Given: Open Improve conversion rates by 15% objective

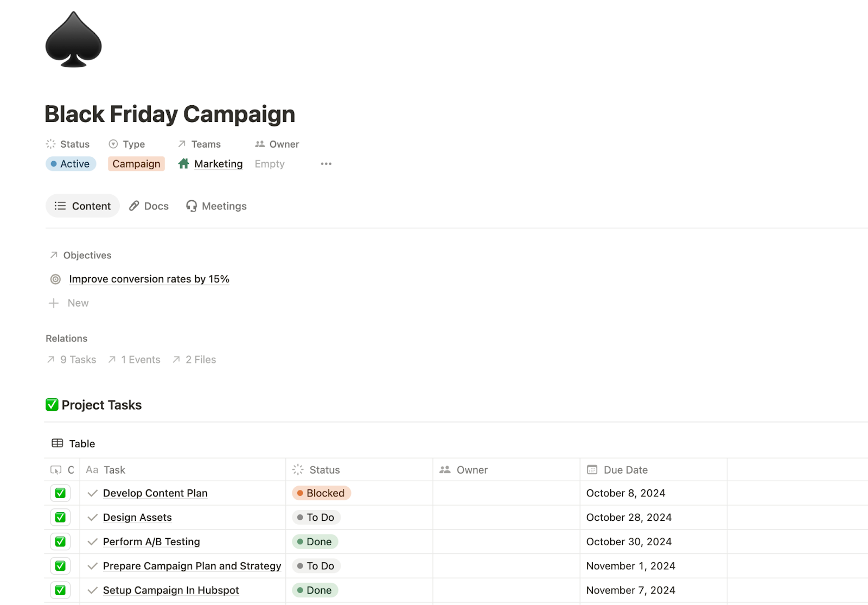Looking at the screenshot, I should pos(149,279).
